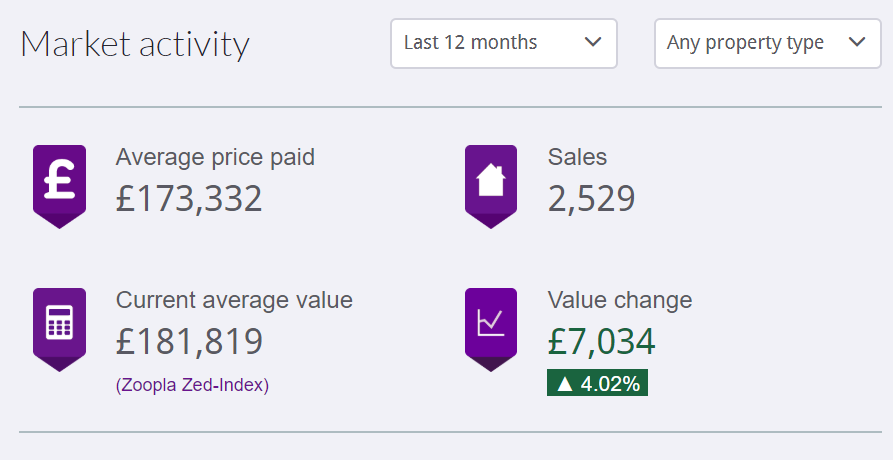
Task: Click the up triangle in the percentage badge
Action: click(x=564, y=383)
